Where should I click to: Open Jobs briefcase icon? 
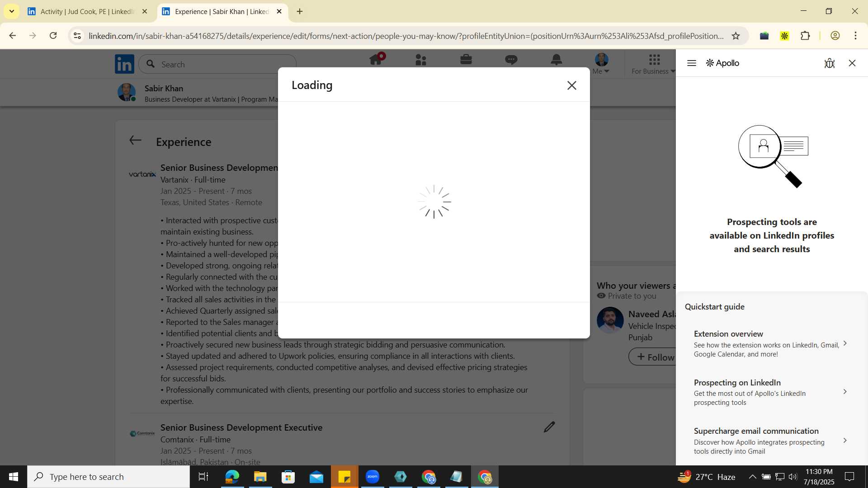pos(466,60)
